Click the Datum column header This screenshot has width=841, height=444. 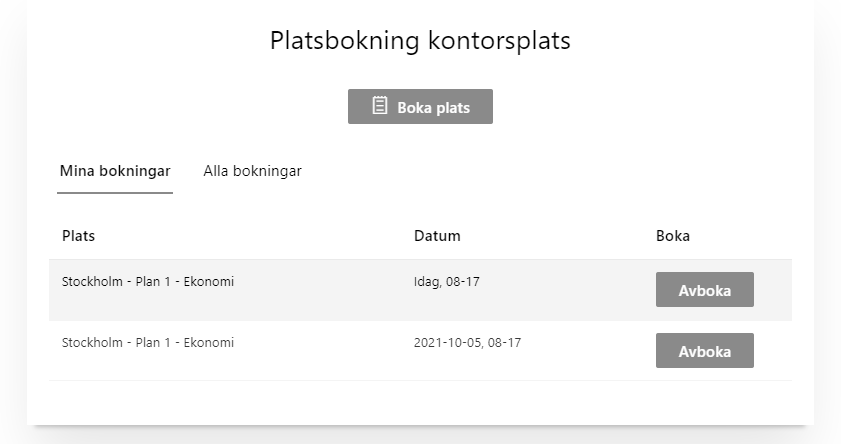[x=437, y=236]
